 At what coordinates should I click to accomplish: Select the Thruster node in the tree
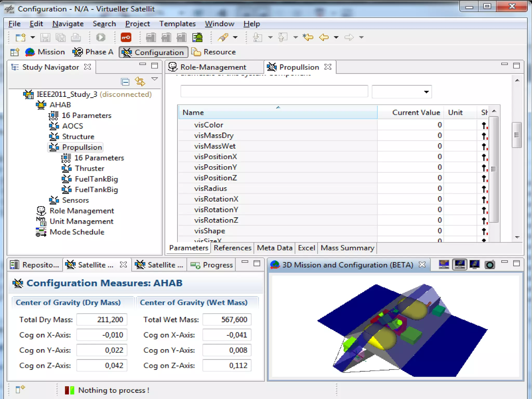point(89,169)
